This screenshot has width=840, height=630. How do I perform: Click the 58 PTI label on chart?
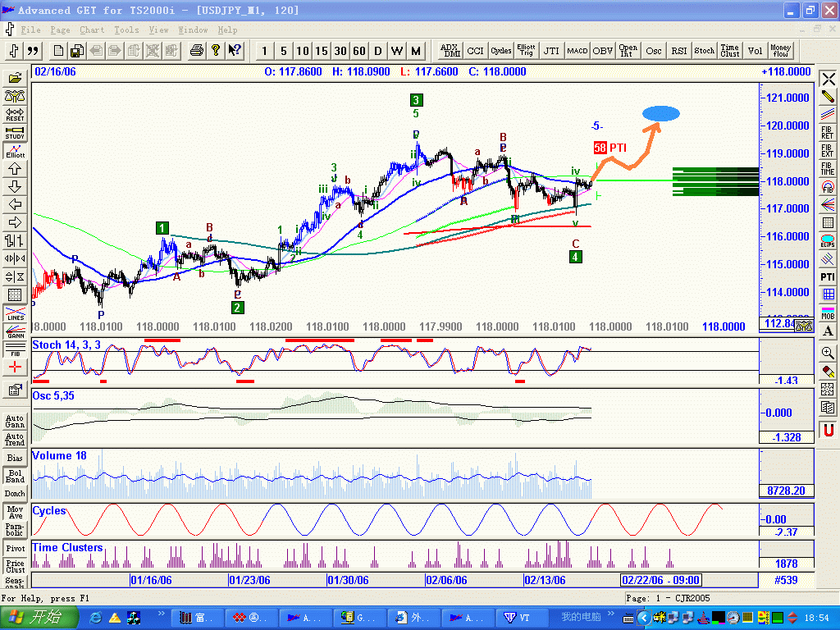610,148
